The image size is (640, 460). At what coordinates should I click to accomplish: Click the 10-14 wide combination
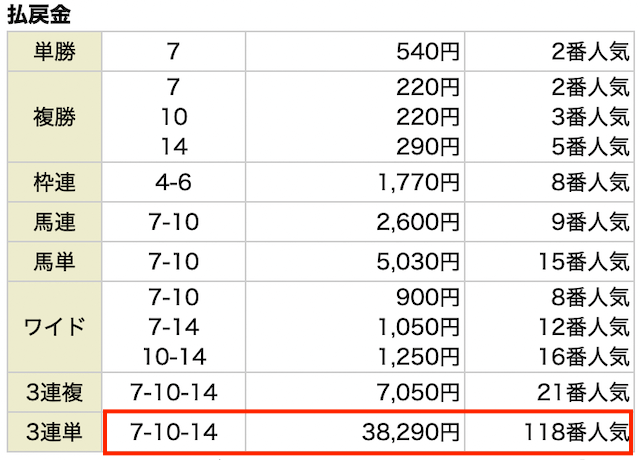pos(174,356)
